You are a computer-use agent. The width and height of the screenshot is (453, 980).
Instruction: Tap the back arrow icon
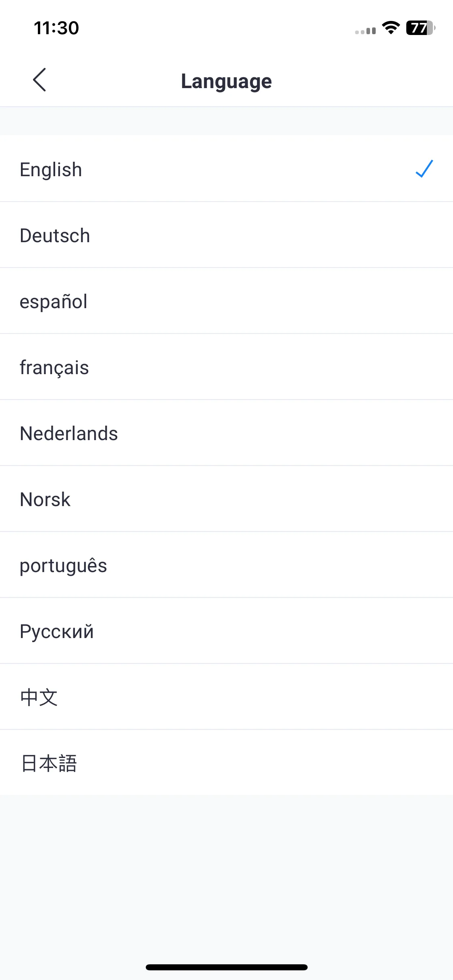pos(39,80)
